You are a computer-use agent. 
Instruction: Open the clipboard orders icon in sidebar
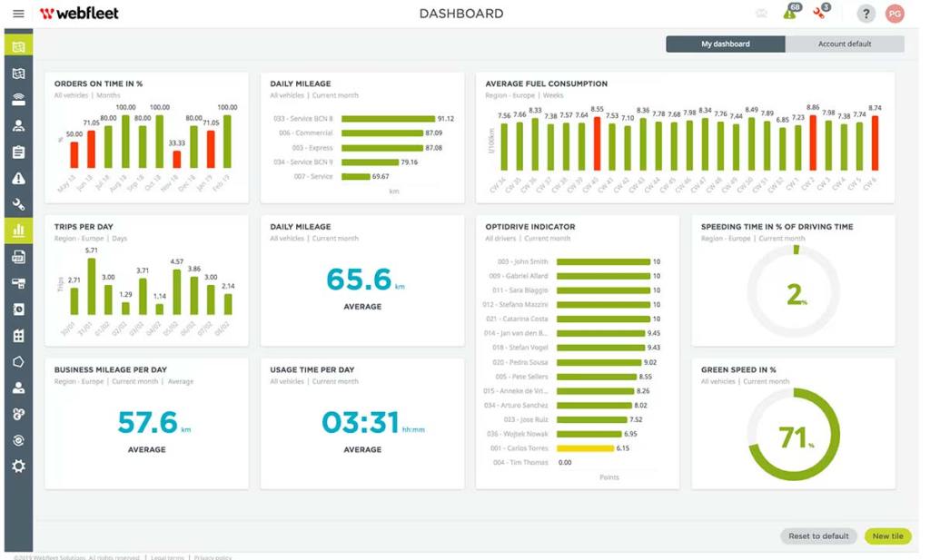pos(18,152)
